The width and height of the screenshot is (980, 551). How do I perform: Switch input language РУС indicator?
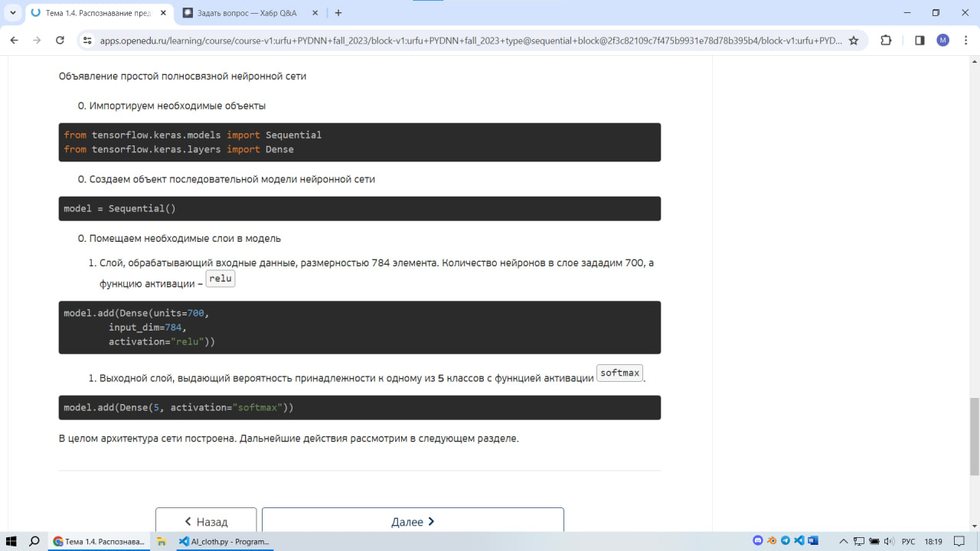click(908, 541)
